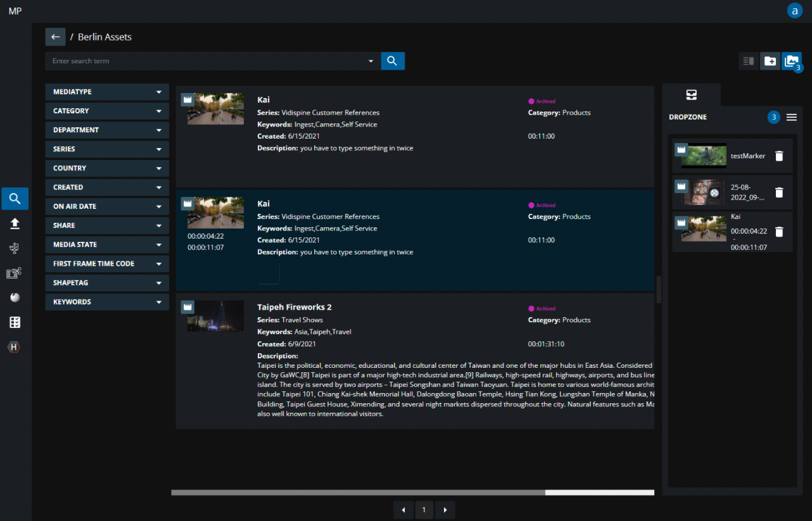
Task: Select the dropzone inbox tab
Action: point(691,95)
